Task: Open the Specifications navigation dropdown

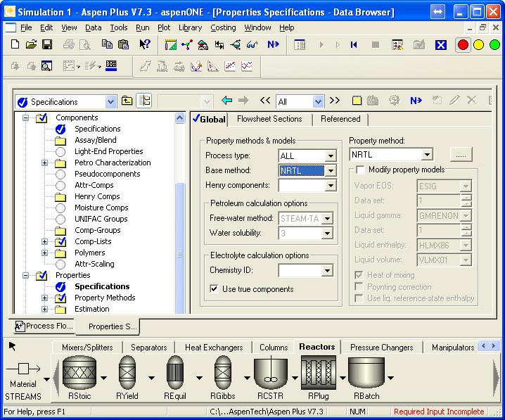Action: pyautogui.click(x=110, y=102)
